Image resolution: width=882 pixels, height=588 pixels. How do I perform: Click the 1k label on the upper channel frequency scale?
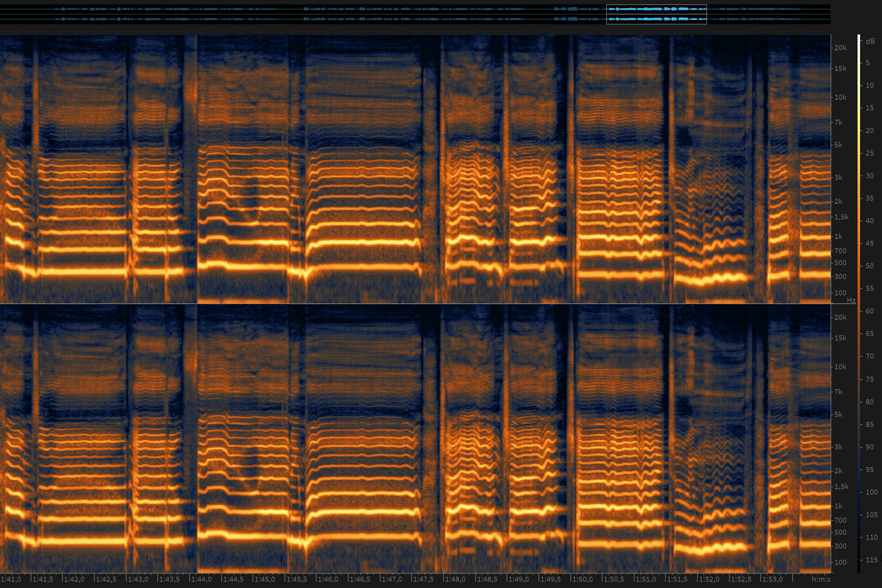[839, 236]
